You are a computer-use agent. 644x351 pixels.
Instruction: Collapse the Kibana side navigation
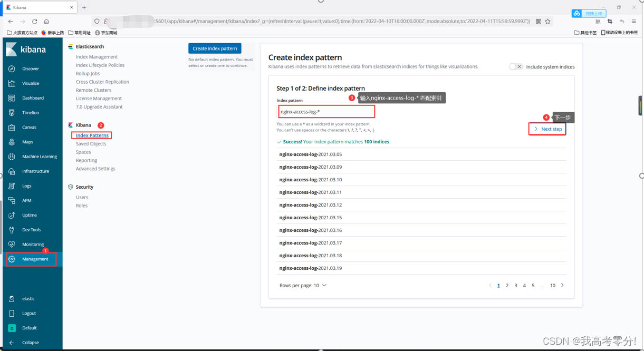pos(30,343)
